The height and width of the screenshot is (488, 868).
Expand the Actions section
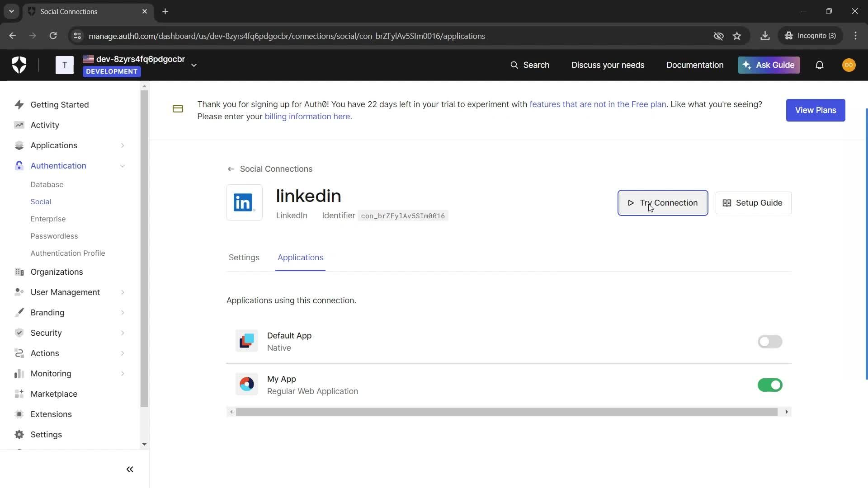[x=123, y=353]
